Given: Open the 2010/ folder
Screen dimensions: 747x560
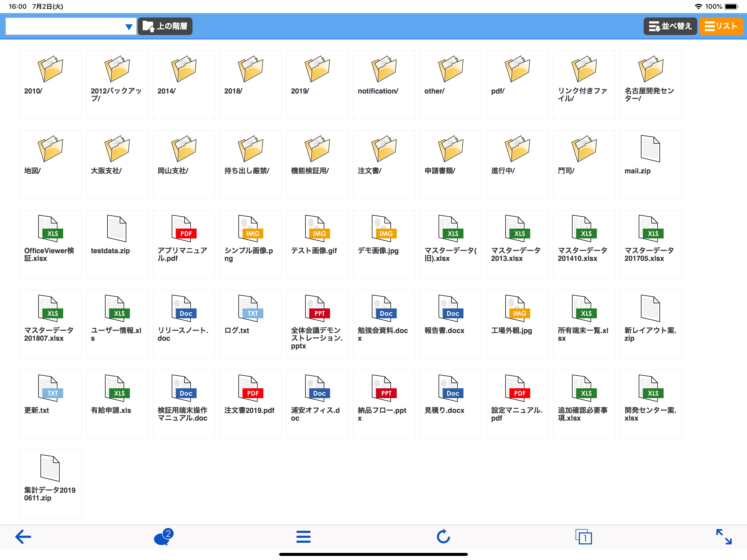Looking at the screenshot, I should pyautogui.click(x=50, y=85).
